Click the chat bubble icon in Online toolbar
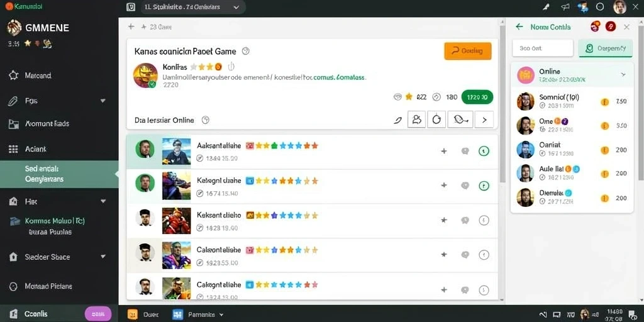Image resolution: width=644 pixels, height=322 pixels. click(460, 119)
